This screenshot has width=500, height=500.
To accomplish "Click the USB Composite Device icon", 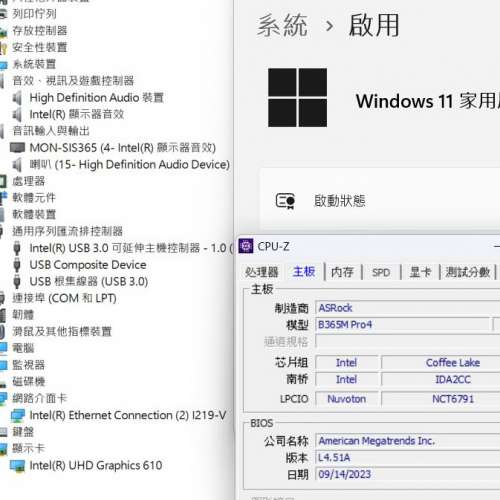I will click(x=17, y=265).
